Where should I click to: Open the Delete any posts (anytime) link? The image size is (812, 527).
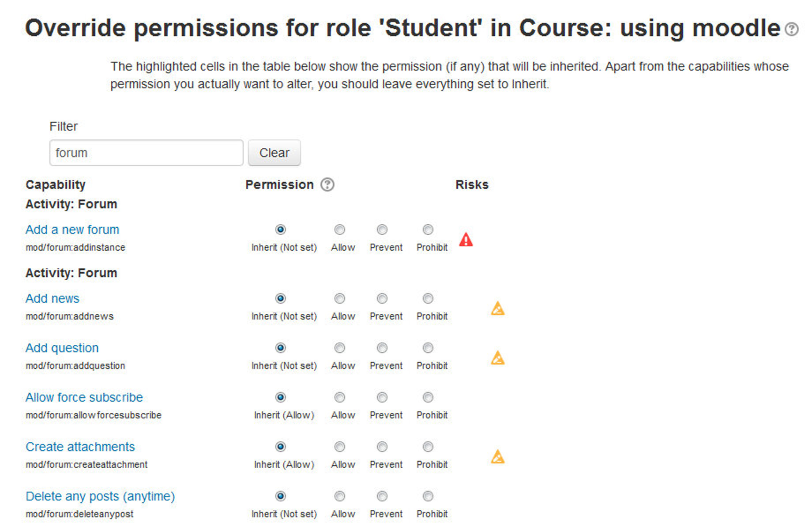(100, 496)
